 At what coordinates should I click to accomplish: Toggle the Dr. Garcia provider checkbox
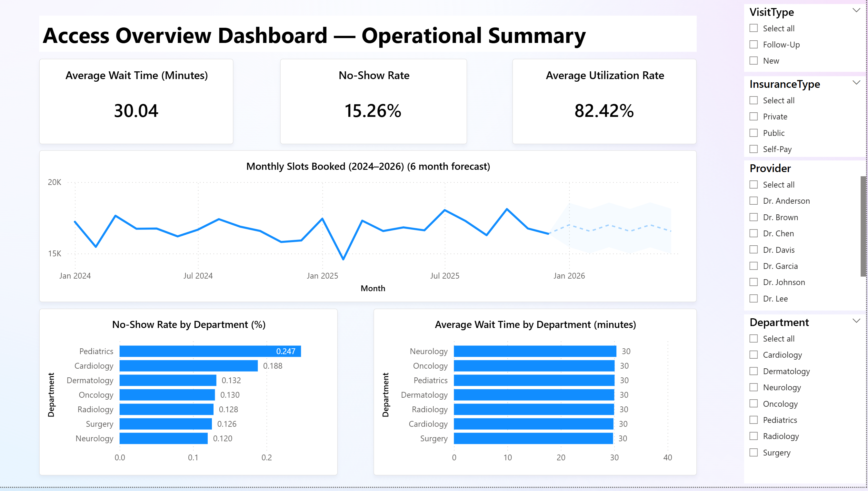point(753,266)
